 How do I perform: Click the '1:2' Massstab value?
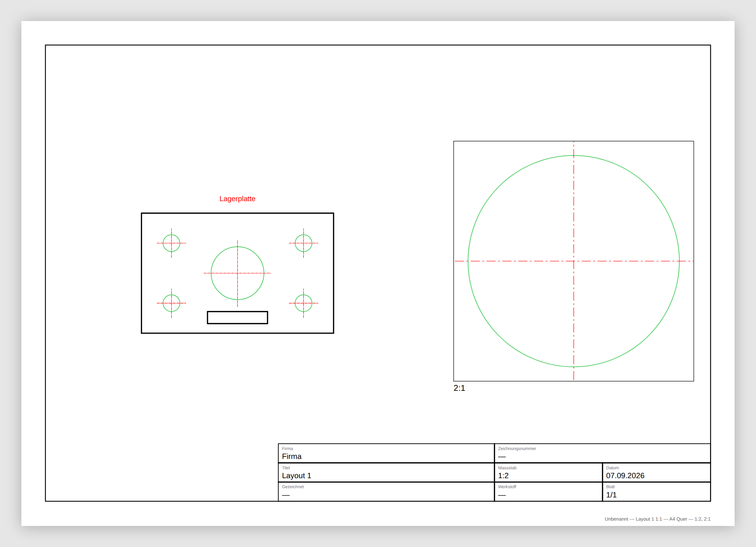click(x=503, y=476)
